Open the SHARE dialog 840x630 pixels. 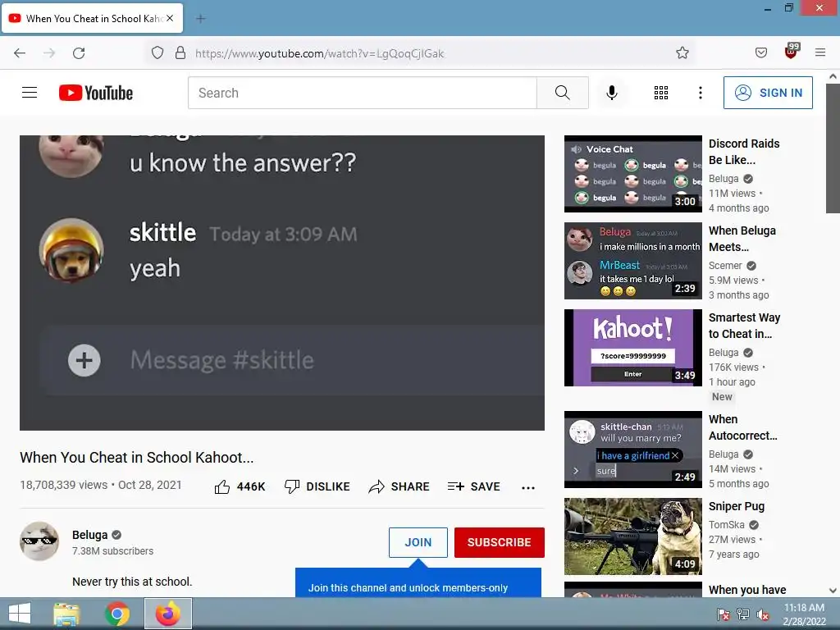(x=399, y=486)
